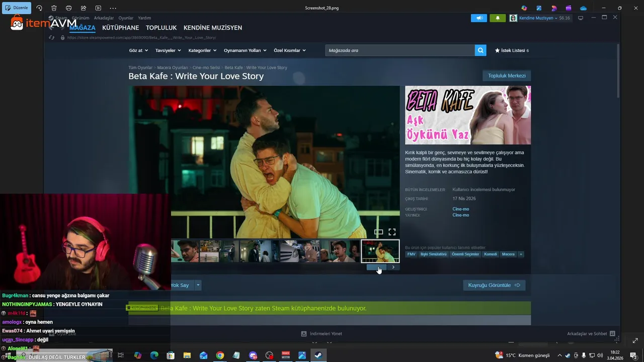Image resolution: width=644 pixels, height=362 pixels.
Task: Select the FMV tag
Action: coord(411,254)
